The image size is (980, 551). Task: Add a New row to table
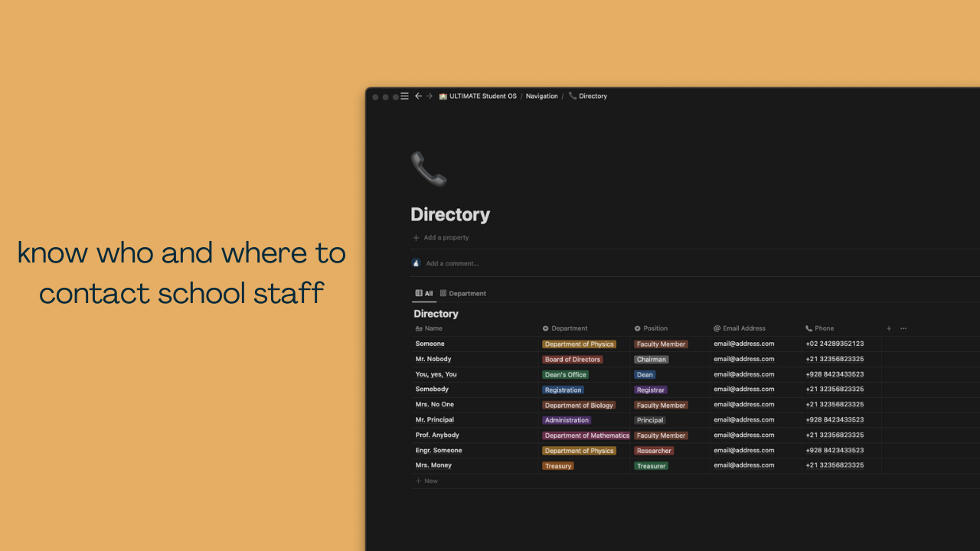pos(426,481)
